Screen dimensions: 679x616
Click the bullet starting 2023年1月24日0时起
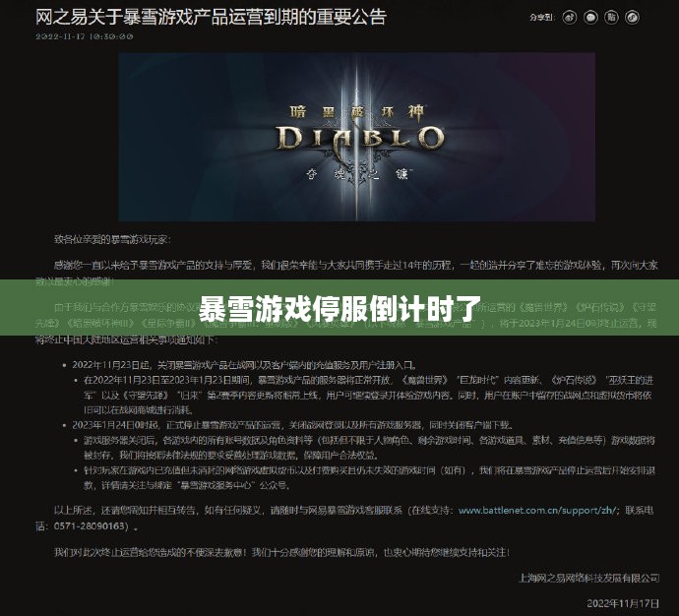[x=292, y=425]
